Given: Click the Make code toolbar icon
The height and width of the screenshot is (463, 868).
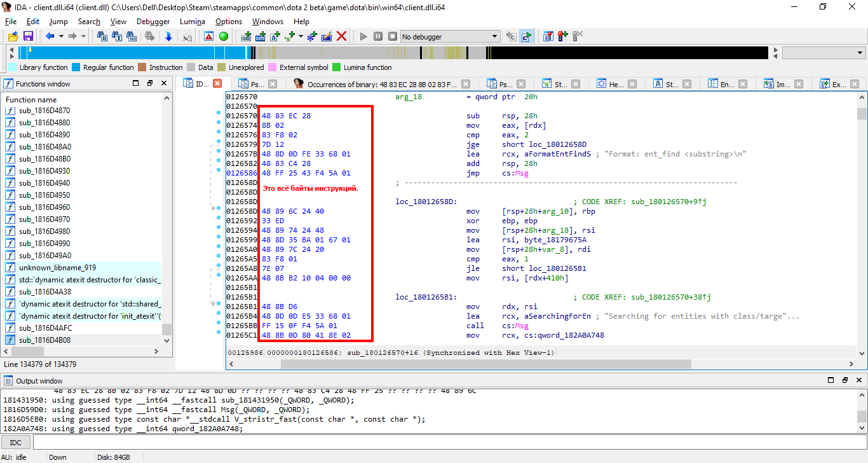Looking at the screenshot, I should pos(247,36).
